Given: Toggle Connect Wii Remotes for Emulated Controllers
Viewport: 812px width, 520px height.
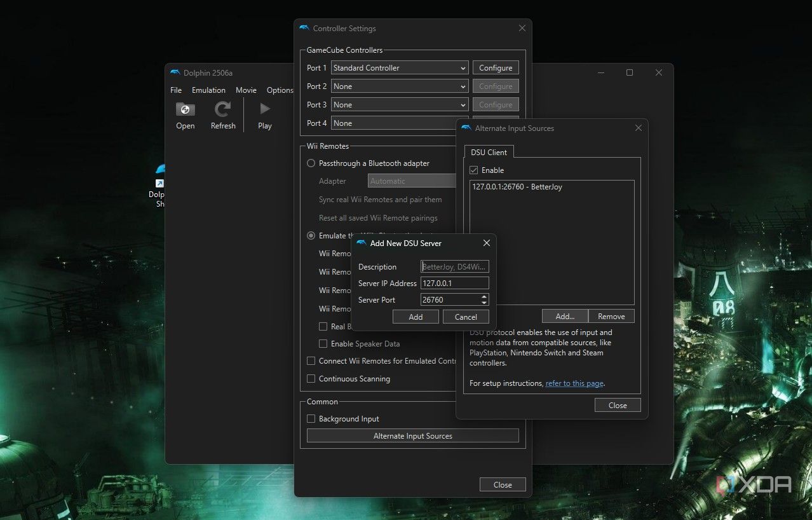Looking at the screenshot, I should 311,361.
